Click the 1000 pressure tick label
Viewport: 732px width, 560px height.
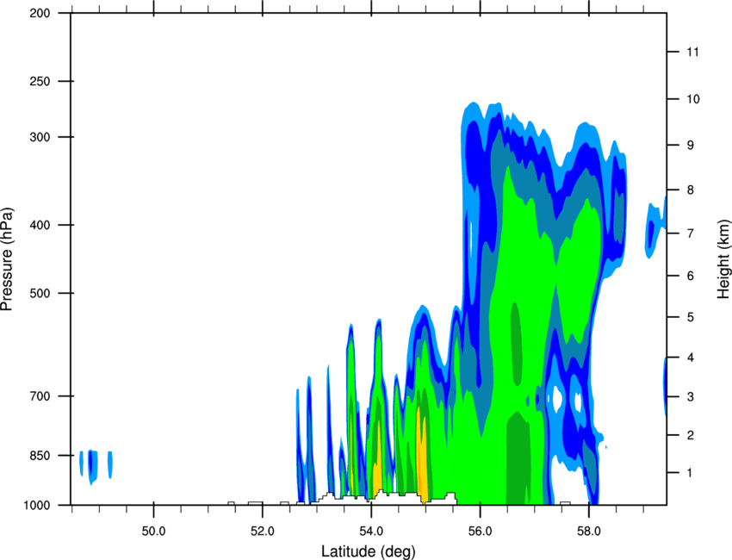tap(36, 505)
